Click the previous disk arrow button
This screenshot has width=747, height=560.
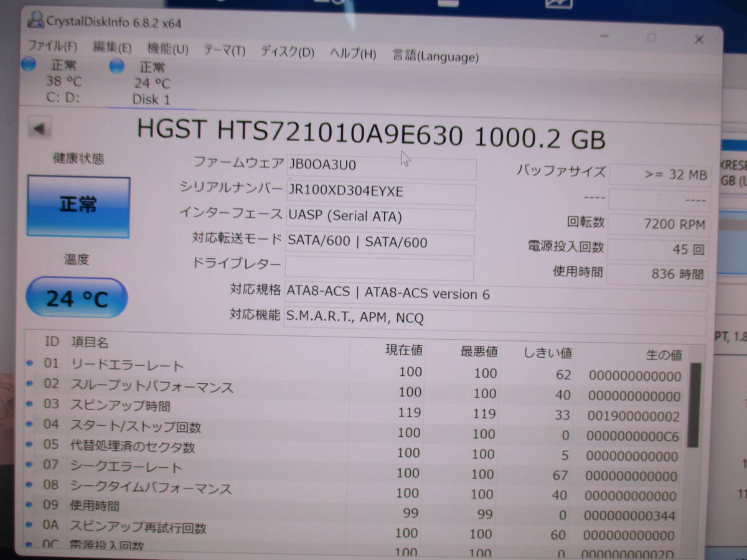click(39, 129)
